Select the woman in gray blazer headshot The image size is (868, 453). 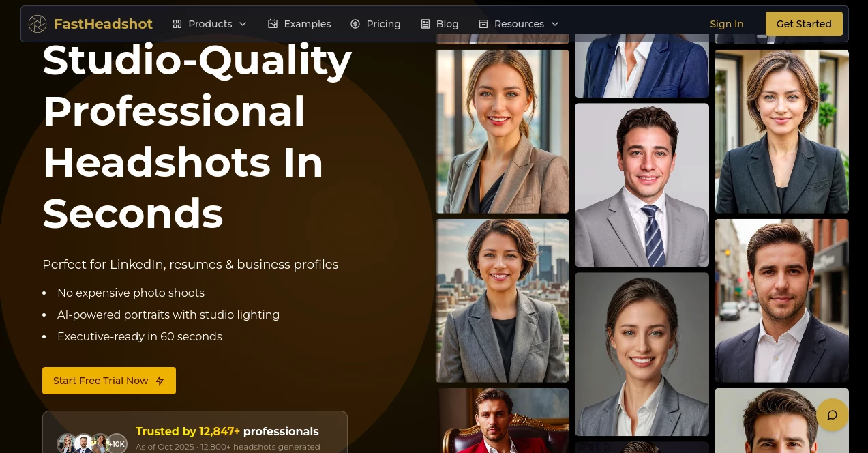(x=503, y=300)
